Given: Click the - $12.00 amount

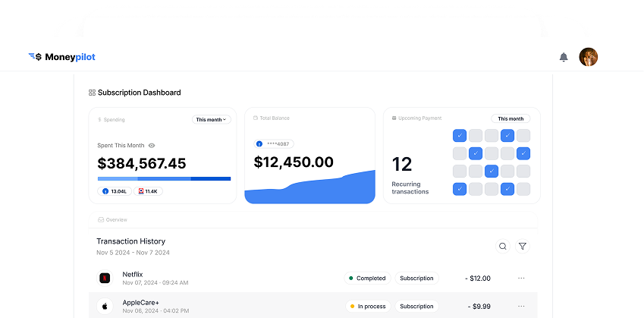Looking at the screenshot, I should (478, 279).
